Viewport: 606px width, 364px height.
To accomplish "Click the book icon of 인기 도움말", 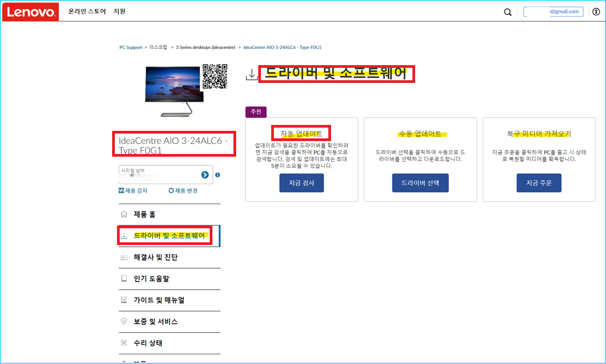I will 123,278.
